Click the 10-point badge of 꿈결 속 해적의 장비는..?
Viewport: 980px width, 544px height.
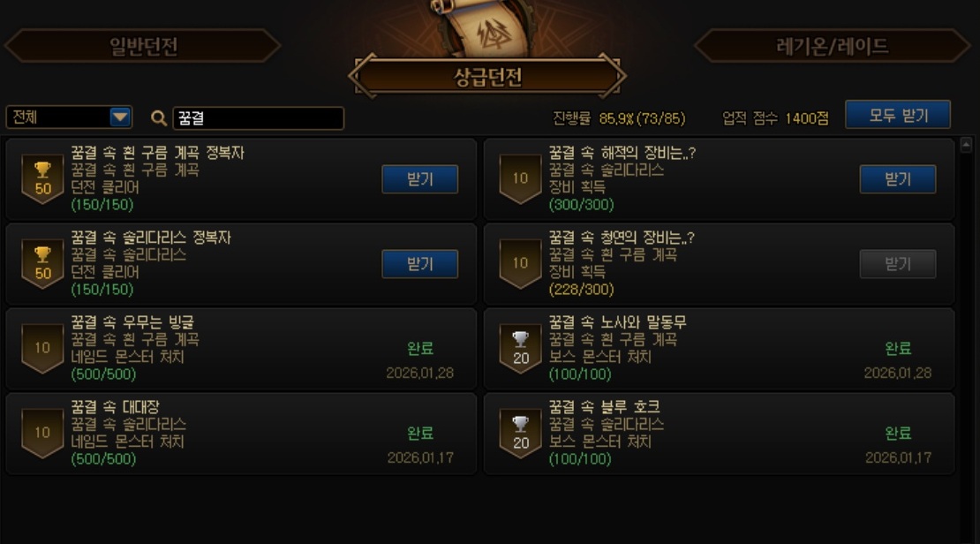click(x=521, y=179)
